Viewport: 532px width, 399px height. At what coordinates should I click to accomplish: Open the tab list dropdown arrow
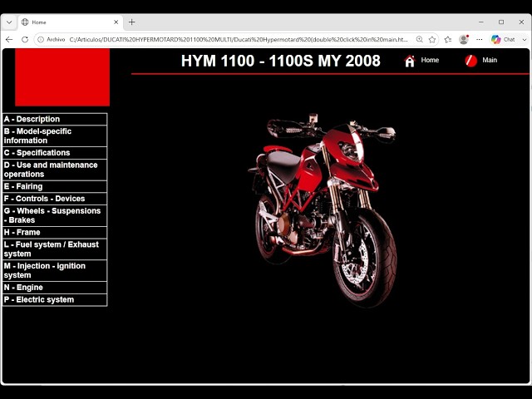[x=9, y=22]
